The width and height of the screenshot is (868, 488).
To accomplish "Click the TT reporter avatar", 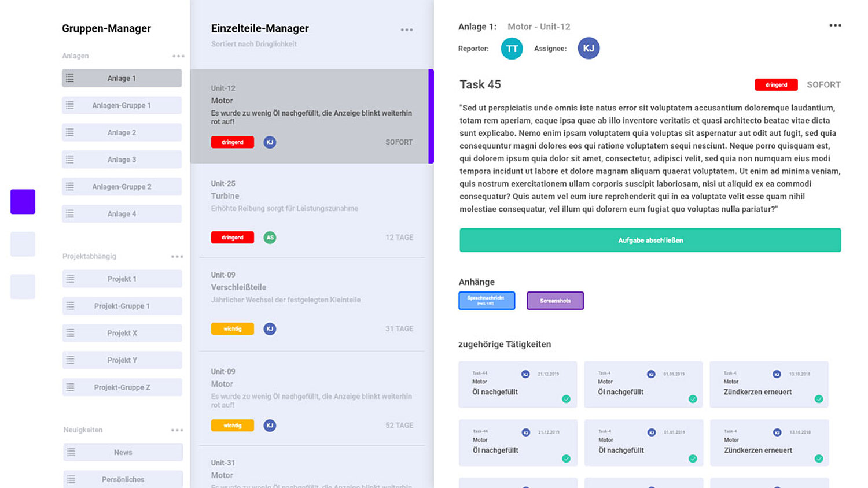I will point(512,49).
